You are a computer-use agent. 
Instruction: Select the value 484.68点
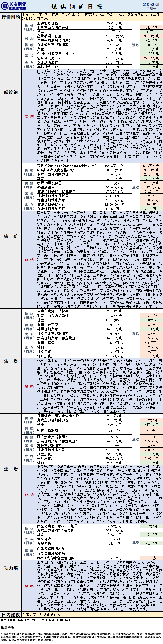click(114, 558)
